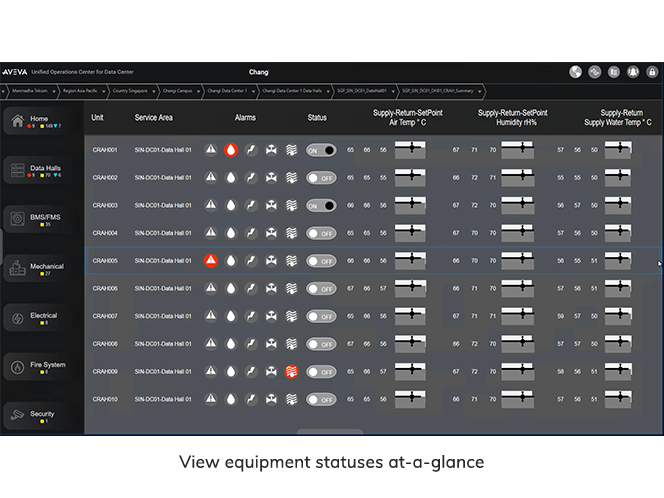Screen dimensions: 664x498
Task: Toggle CRAH001 status switch off
Action: coord(321,150)
